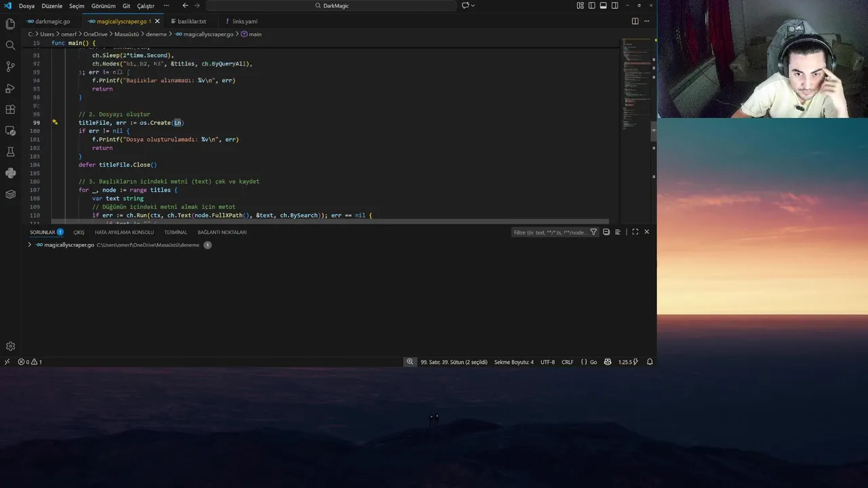Open the Extensions view
Viewport: 868px width, 488px height.
click(10, 109)
